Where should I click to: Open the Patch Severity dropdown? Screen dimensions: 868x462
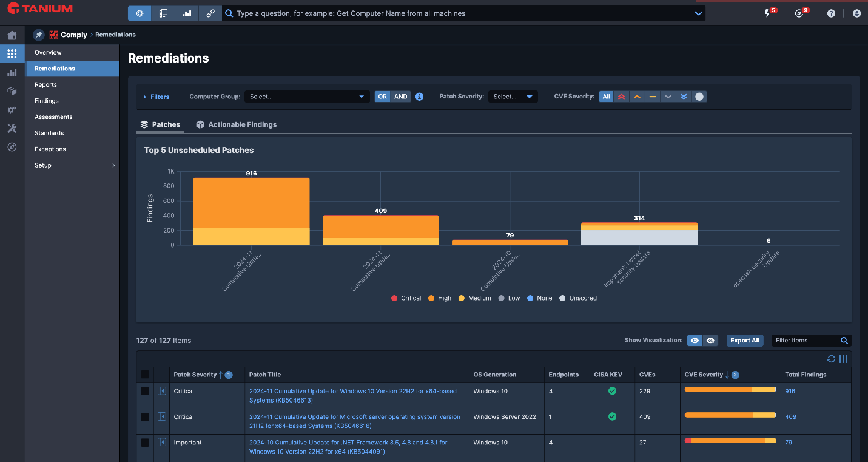pos(513,97)
